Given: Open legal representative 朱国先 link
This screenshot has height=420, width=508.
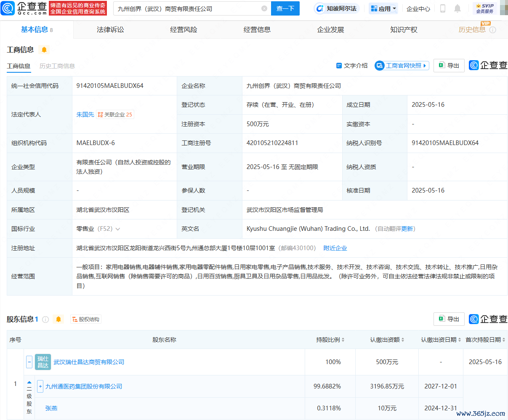Looking at the screenshot, I should pos(85,114).
